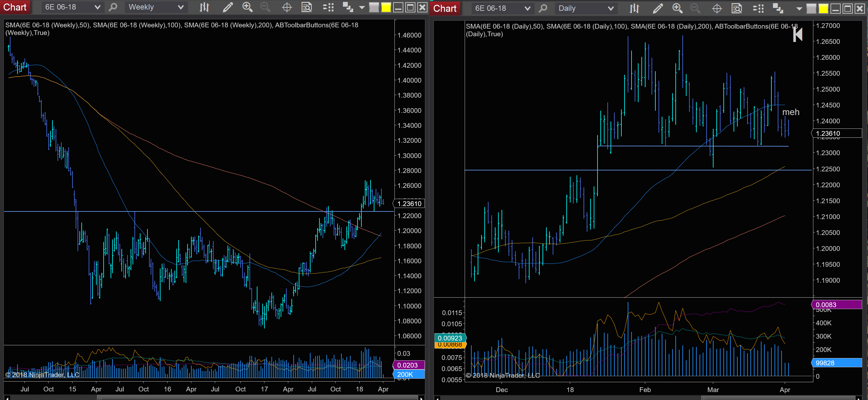Click the Chart title of the Weekly window

pos(15,7)
